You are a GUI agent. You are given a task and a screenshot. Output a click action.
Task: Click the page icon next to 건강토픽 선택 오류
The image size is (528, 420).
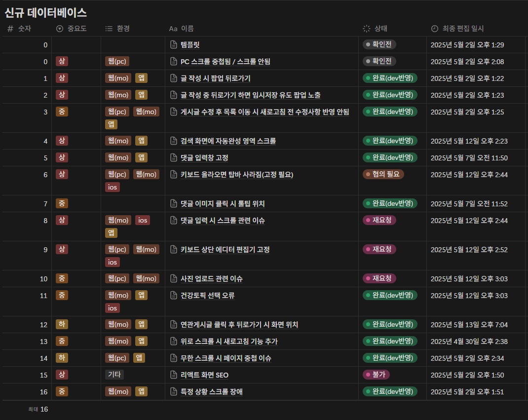pos(174,296)
